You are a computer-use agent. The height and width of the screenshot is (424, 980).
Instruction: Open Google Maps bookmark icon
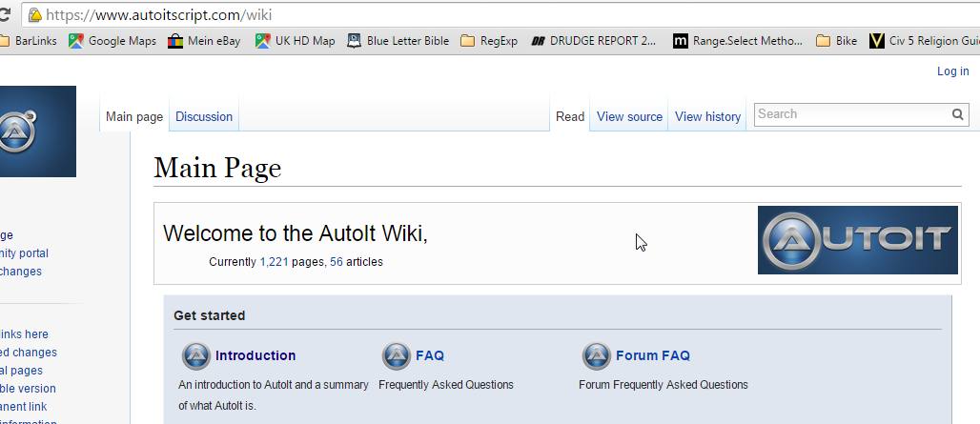[x=75, y=41]
